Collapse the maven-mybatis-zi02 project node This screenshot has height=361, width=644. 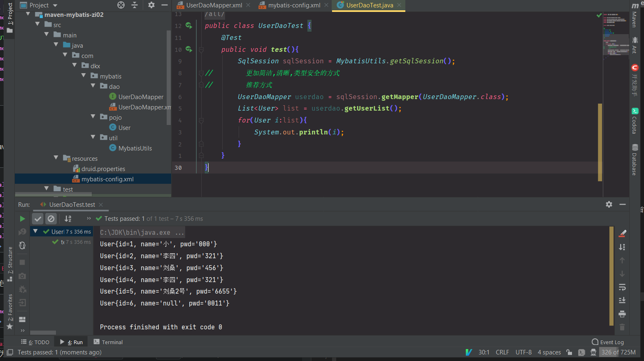pos(28,14)
